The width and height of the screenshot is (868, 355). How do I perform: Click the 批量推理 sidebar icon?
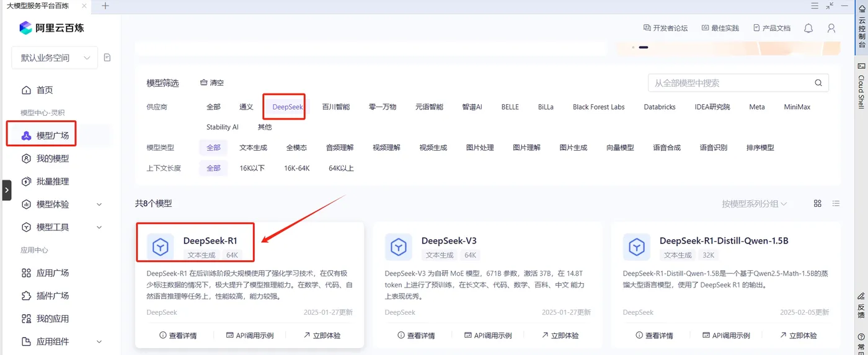pyautogui.click(x=26, y=182)
